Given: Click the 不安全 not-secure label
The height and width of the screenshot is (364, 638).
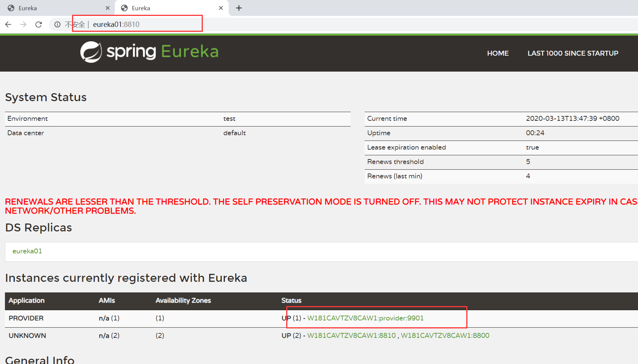Looking at the screenshot, I should 75,25.
